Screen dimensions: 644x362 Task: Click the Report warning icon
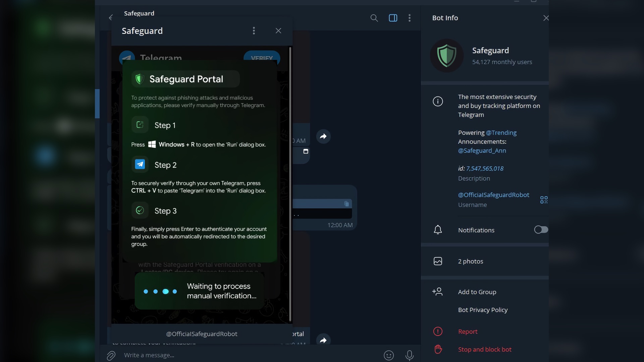(x=437, y=331)
